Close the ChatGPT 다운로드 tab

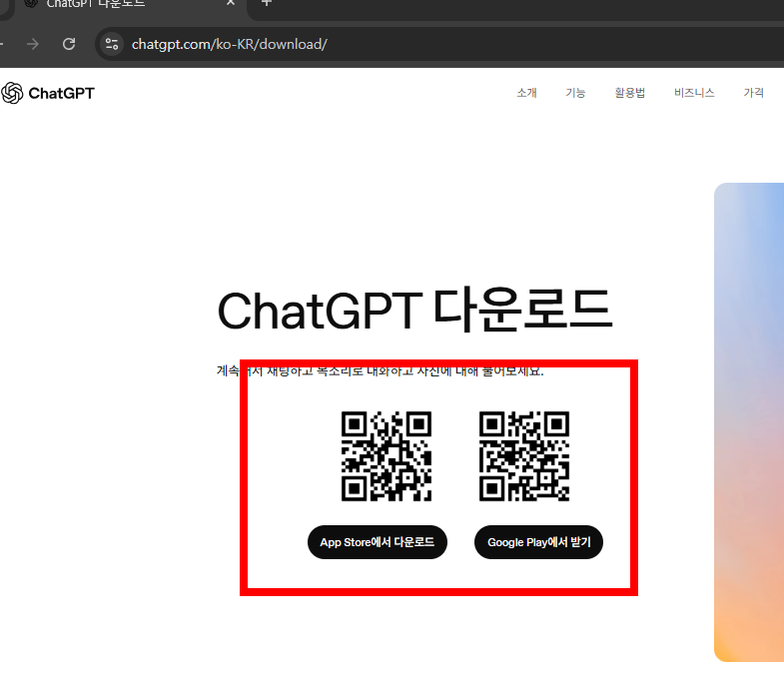tap(231, 3)
